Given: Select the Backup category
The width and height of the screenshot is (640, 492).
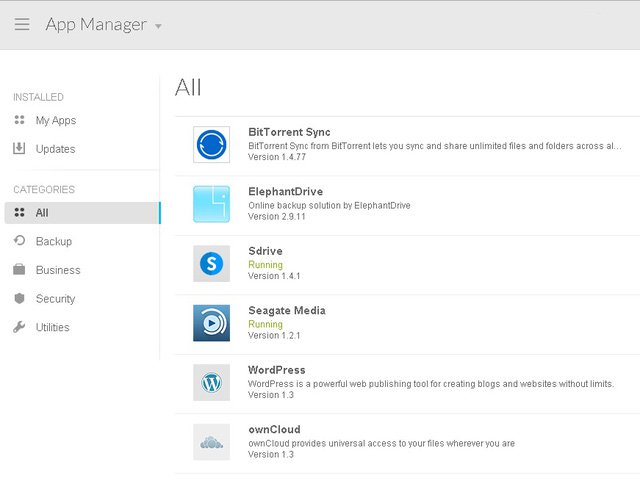Looking at the screenshot, I should (x=53, y=241).
